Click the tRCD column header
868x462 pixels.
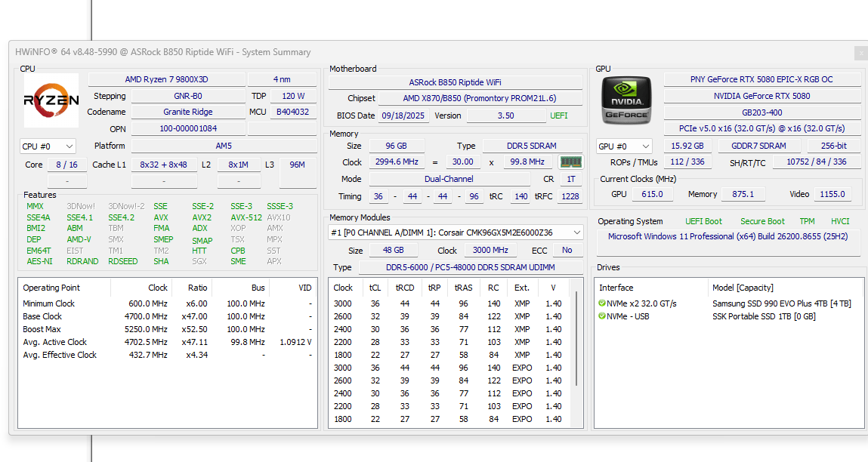click(x=405, y=288)
